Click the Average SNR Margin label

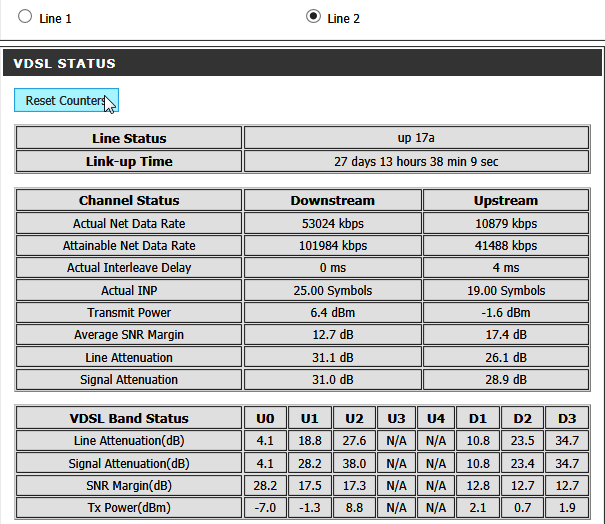pos(129,335)
